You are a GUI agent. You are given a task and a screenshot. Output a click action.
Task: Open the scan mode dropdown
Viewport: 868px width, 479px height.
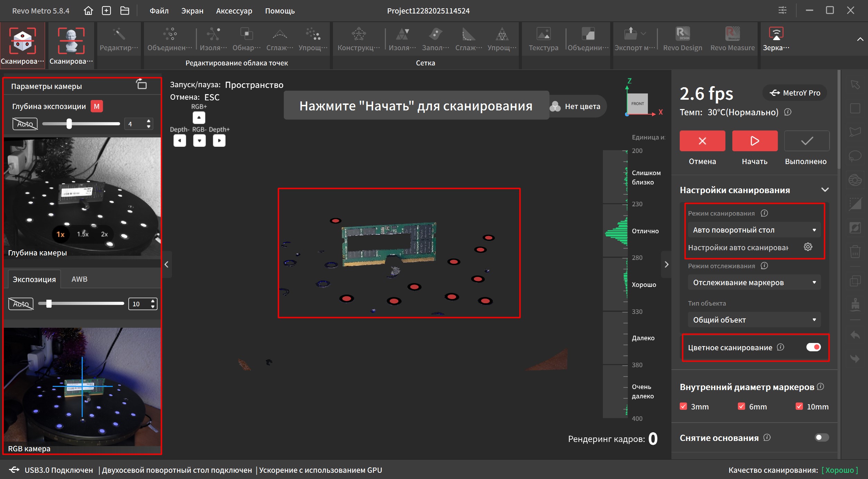pyautogui.click(x=754, y=230)
